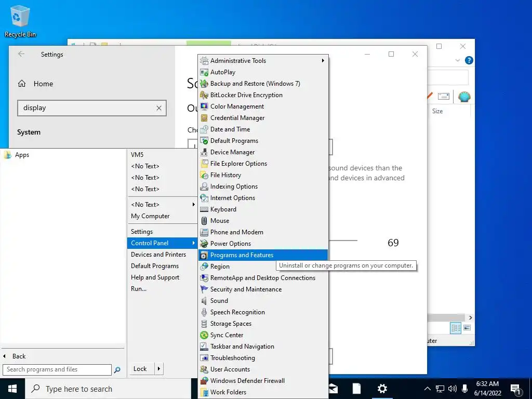Click the taskbar Type here to search box
The width and height of the screenshot is (532, 399).
pos(108,389)
